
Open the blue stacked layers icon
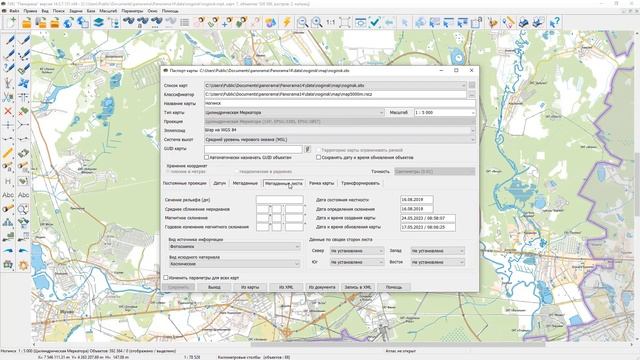(x=98, y=22)
